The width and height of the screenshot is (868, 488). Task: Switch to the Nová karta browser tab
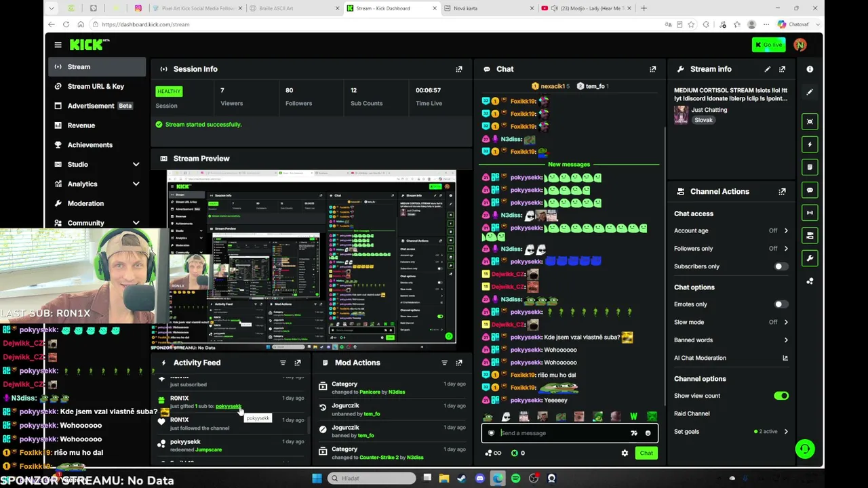[487, 8]
